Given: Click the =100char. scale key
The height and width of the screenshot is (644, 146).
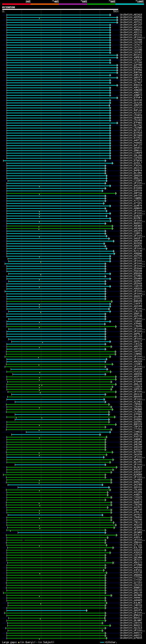Looking at the screenshot, I should (109, 642).
